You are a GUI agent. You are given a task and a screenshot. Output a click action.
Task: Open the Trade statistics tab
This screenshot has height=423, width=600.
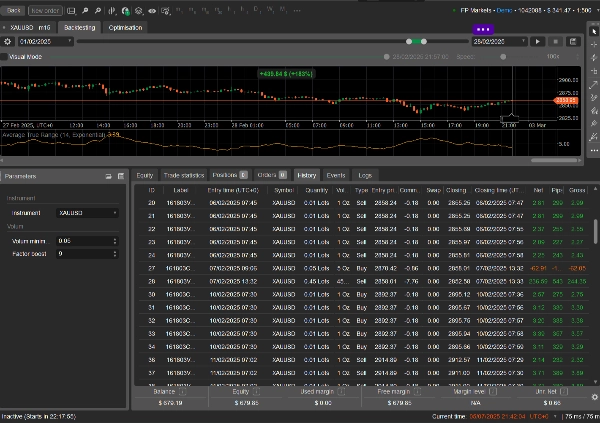183,175
